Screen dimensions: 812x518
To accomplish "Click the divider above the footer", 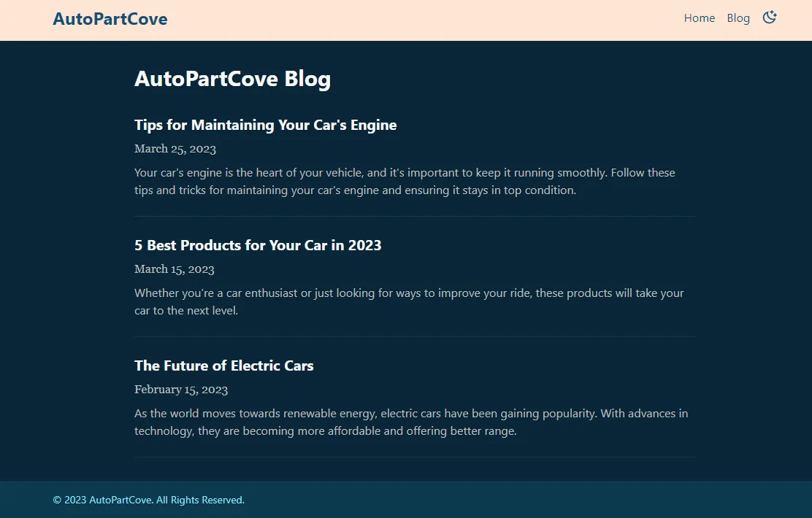I will pyautogui.click(x=414, y=457).
